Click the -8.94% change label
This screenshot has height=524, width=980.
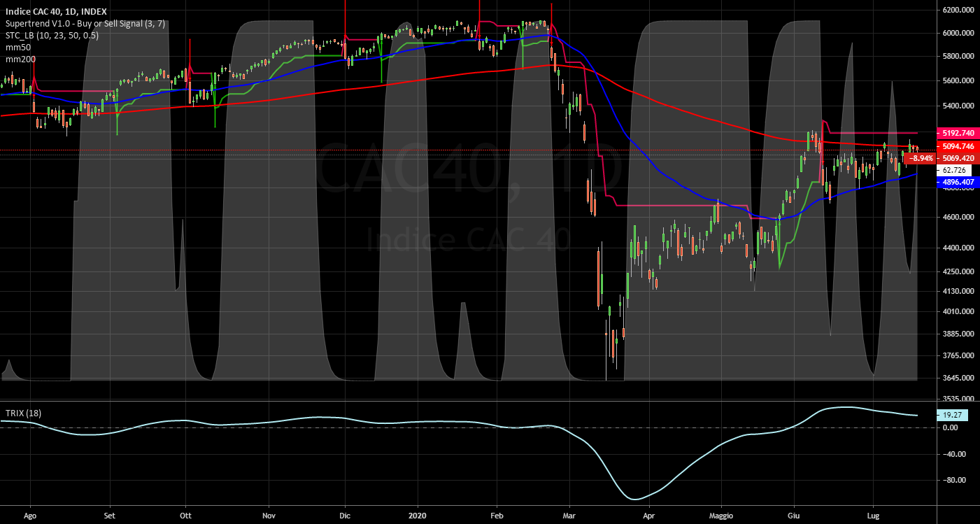click(x=921, y=158)
